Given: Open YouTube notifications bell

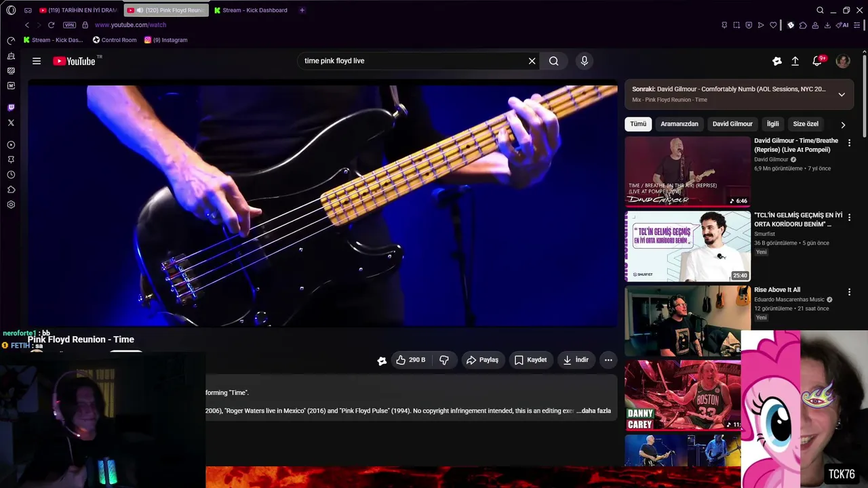Looking at the screenshot, I should click(x=817, y=61).
